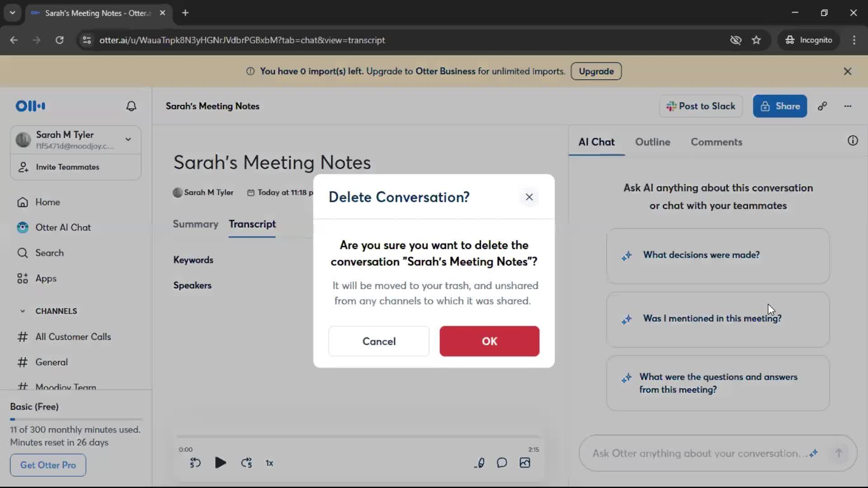Image resolution: width=868 pixels, height=488 pixels.
Task: Select the Summary tab
Action: (x=195, y=224)
